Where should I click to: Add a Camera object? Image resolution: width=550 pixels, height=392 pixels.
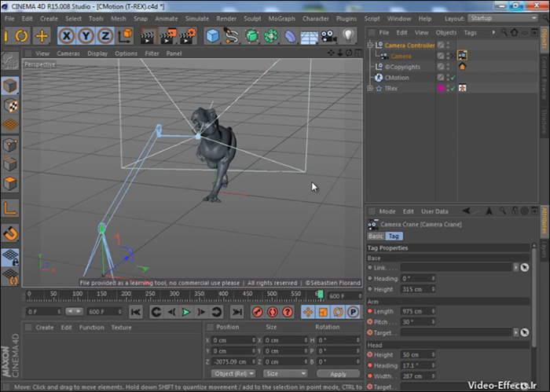click(328, 36)
